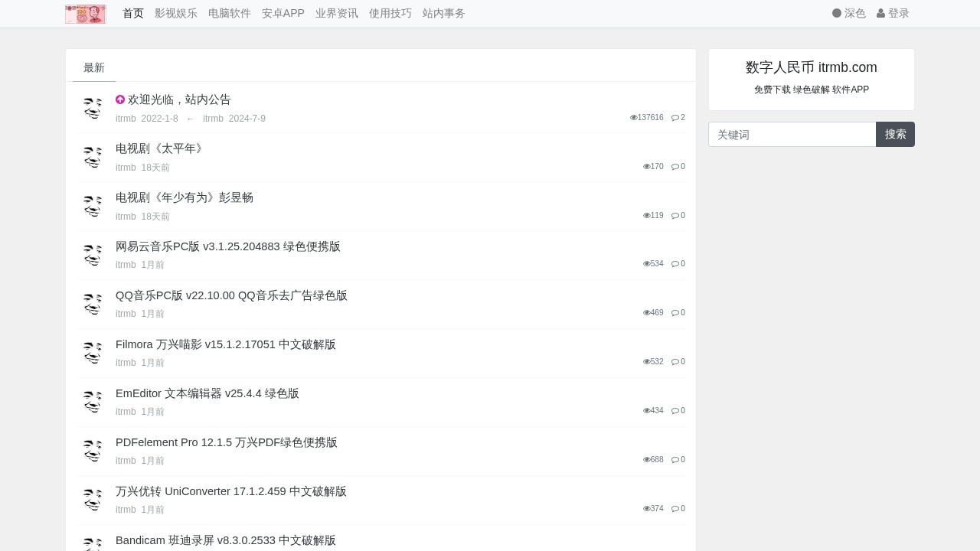Focus the 关键词 search input field
The width and height of the screenshot is (980, 551).
click(x=792, y=134)
